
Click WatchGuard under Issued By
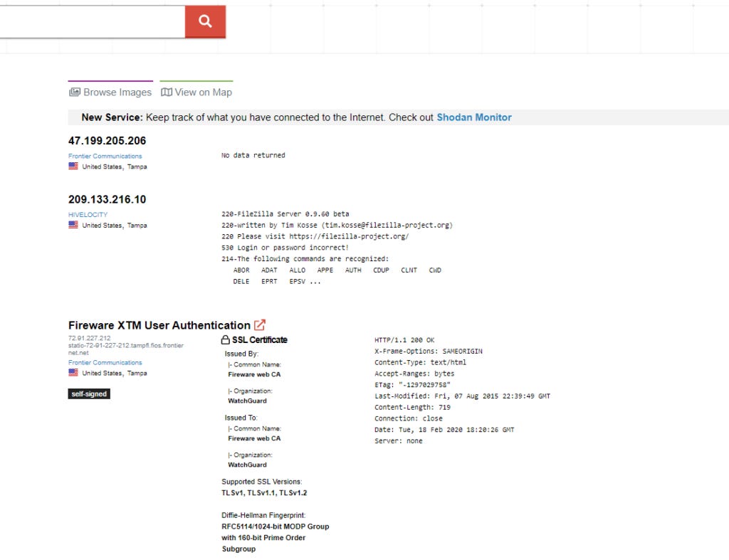247,401
